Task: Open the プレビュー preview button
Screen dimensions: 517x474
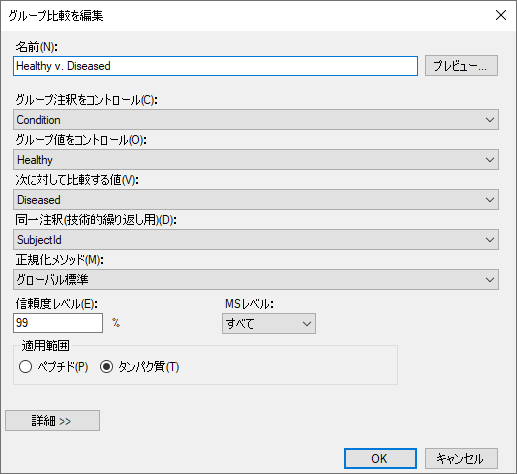Action: [461, 66]
